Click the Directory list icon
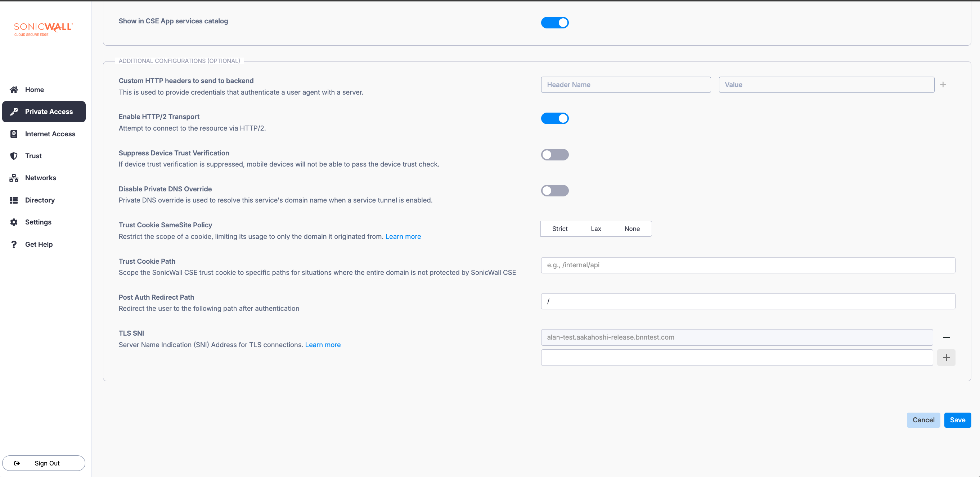This screenshot has height=477, width=980. coord(14,200)
